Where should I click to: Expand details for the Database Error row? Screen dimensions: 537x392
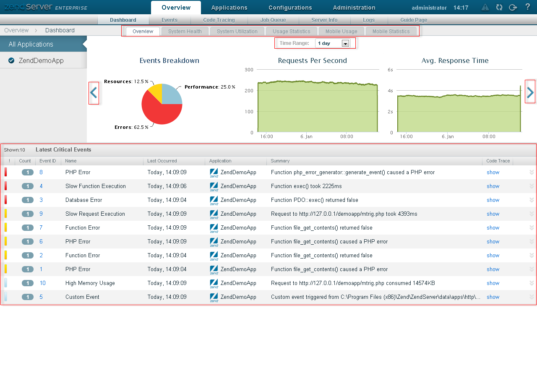coord(532,200)
